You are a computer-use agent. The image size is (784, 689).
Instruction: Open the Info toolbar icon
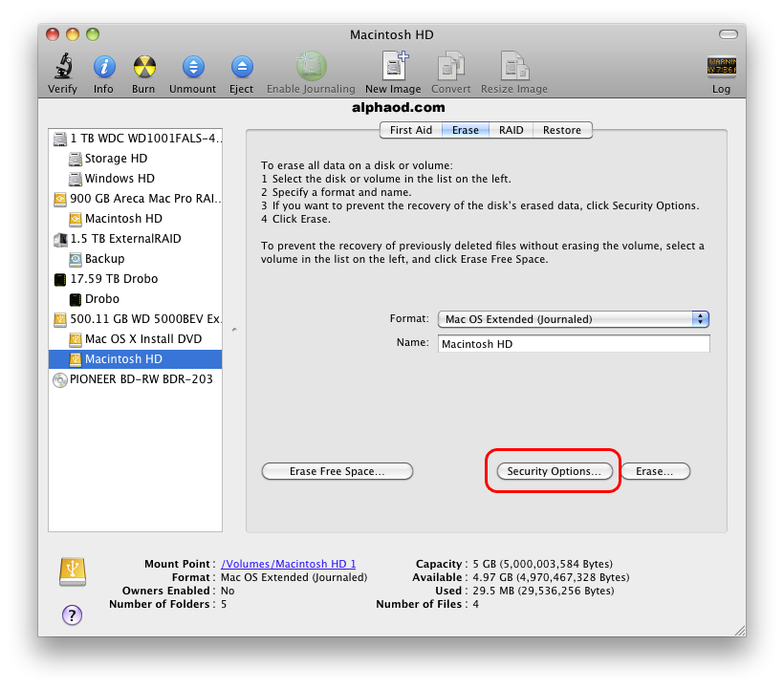104,67
